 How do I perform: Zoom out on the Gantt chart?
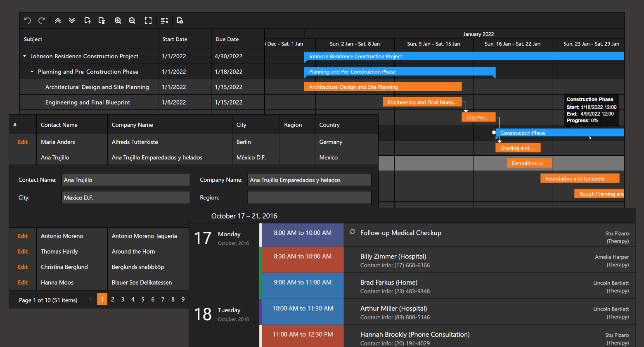pyautogui.click(x=132, y=21)
